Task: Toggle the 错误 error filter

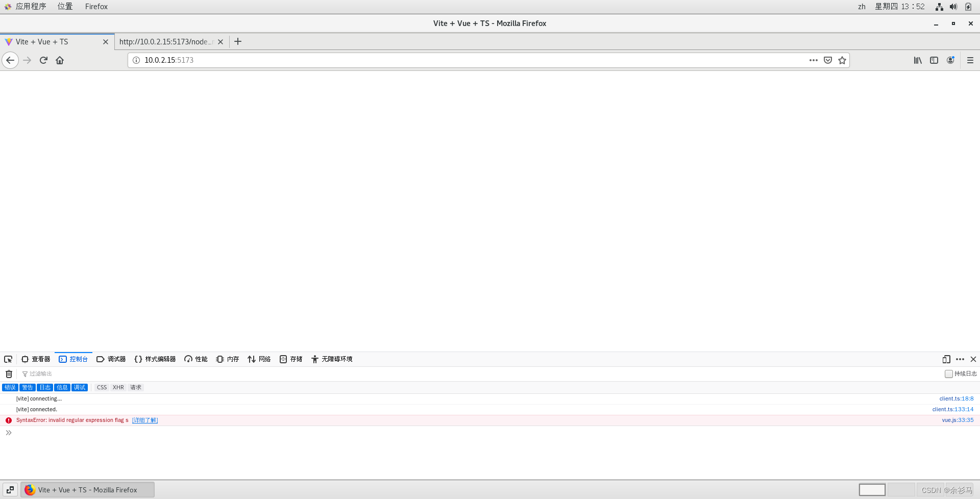Action: coord(10,388)
